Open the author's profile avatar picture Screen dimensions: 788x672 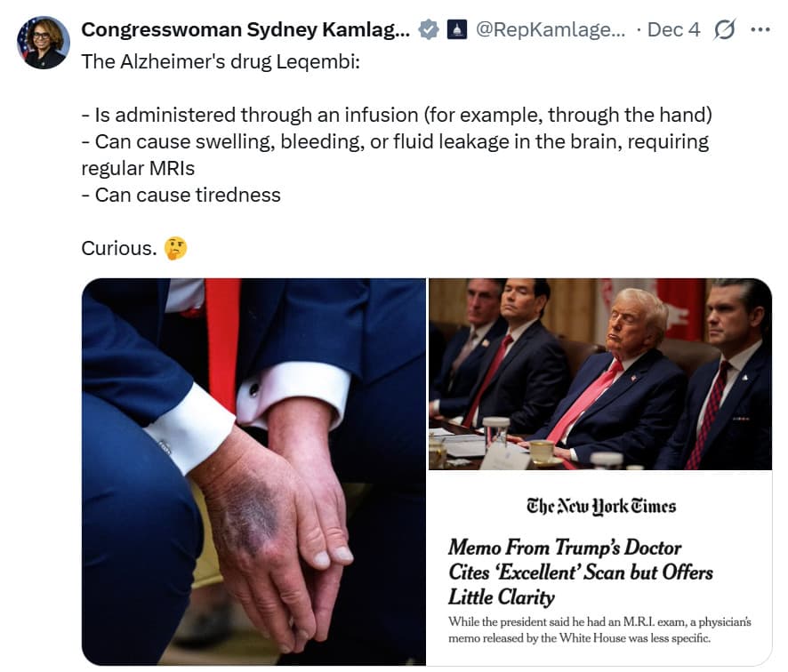44,43
